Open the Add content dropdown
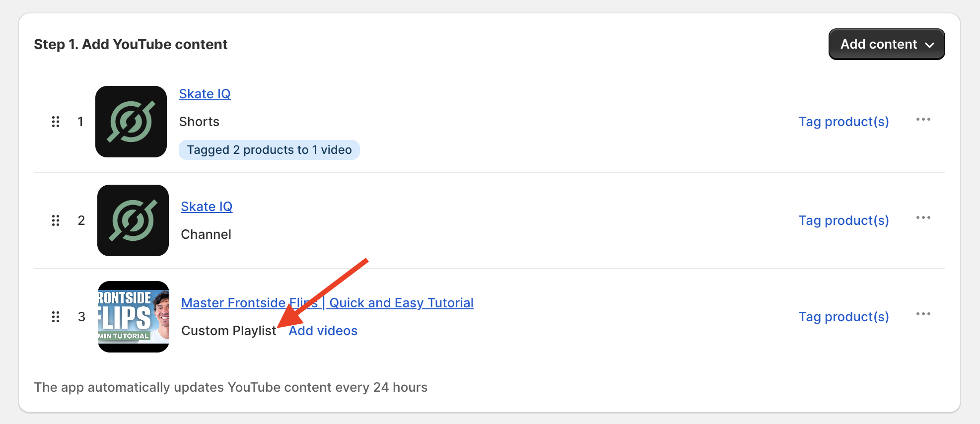The image size is (980, 424). tap(886, 44)
